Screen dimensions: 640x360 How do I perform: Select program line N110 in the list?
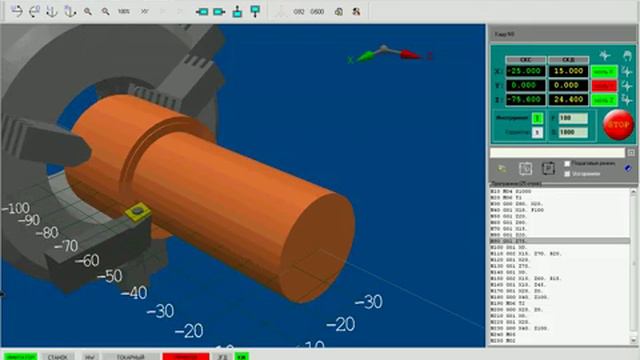tap(560, 254)
